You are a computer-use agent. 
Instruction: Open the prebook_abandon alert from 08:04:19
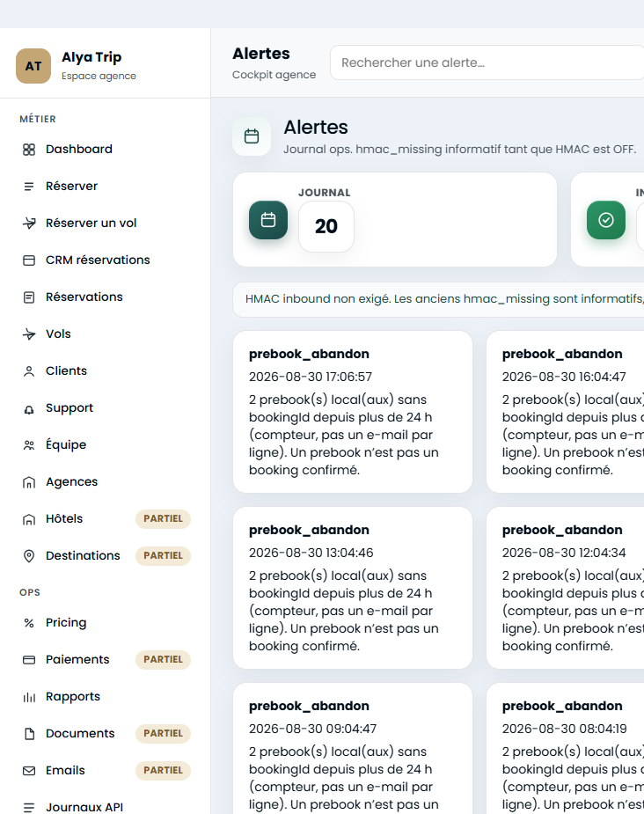pyautogui.click(x=565, y=749)
